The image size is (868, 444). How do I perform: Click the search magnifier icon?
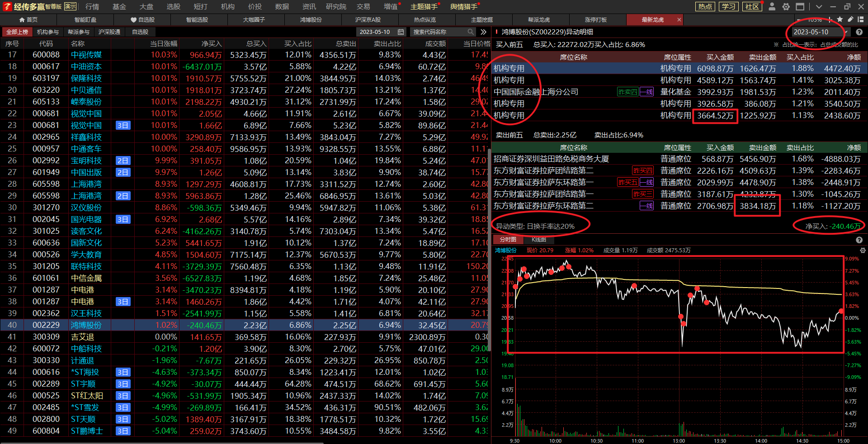[x=471, y=32]
